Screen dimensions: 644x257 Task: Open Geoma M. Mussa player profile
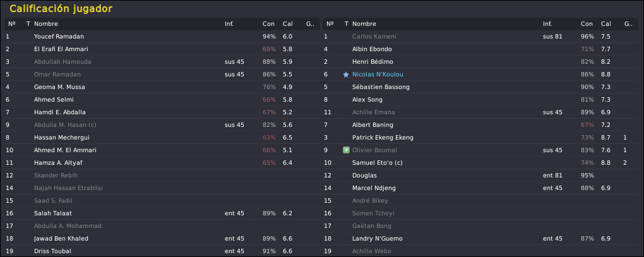click(x=59, y=87)
